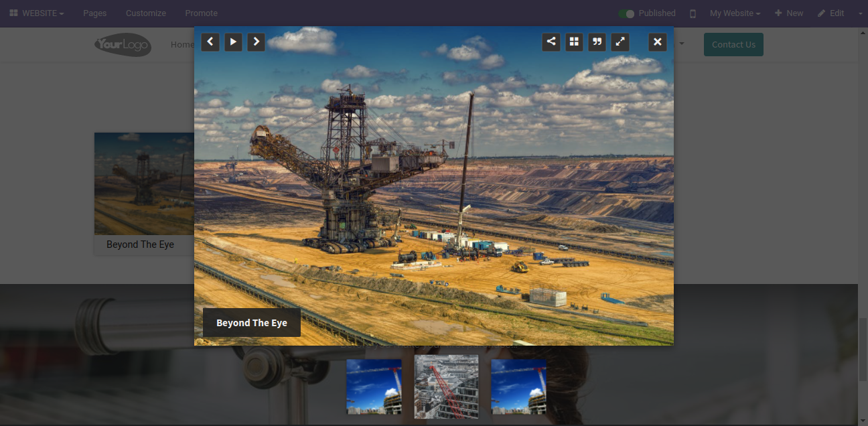
Task: Expand the My Website dropdown
Action: (x=735, y=13)
